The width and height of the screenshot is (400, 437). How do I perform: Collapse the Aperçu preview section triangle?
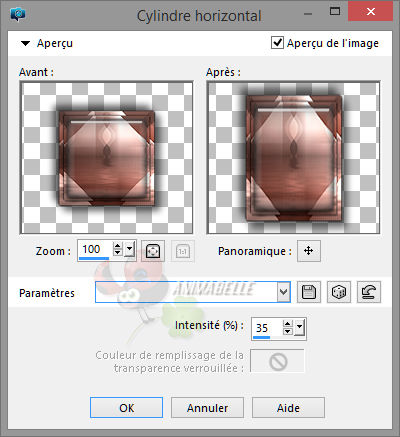[x=25, y=43]
